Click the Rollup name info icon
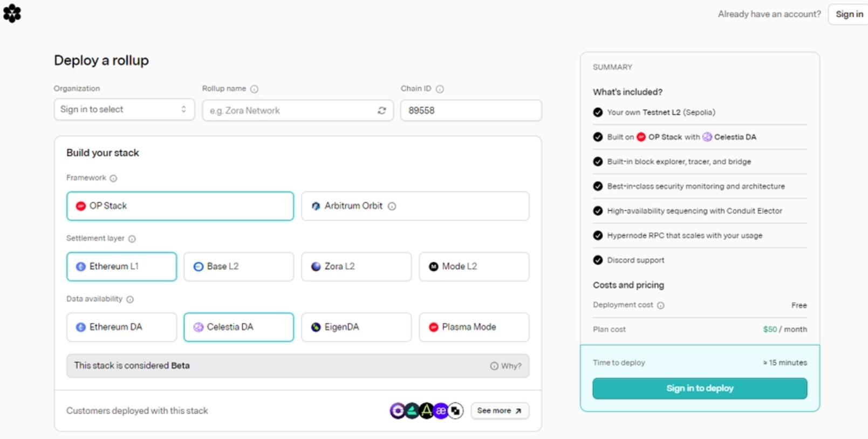 (255, 89)
